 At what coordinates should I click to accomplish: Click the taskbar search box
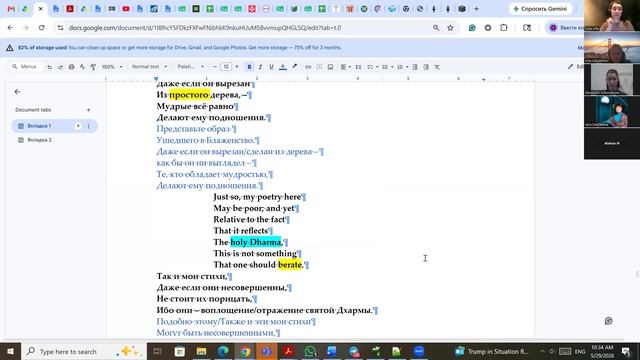[x=84, y=351]
